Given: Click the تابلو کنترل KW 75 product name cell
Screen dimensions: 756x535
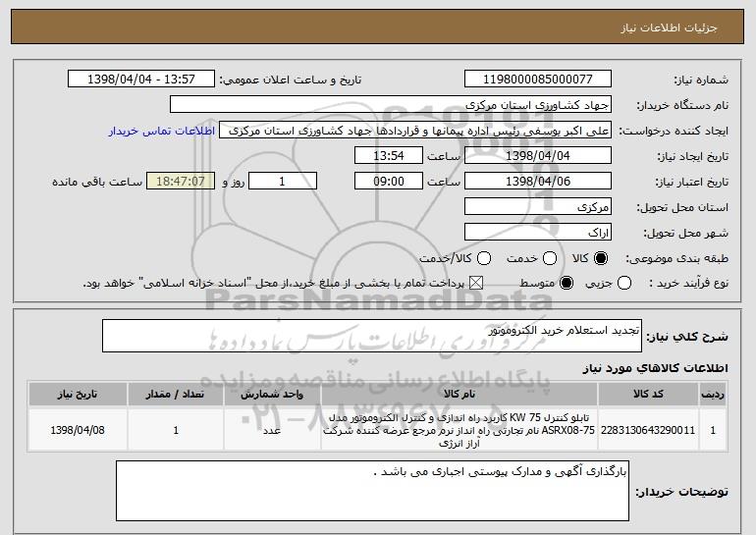Looking at the screenshot, I should (x=459, y=430).
